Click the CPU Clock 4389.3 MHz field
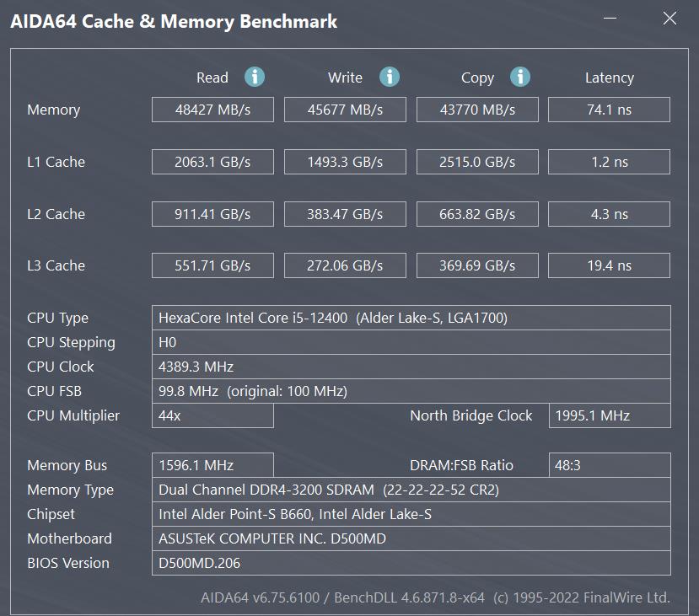 411,367
